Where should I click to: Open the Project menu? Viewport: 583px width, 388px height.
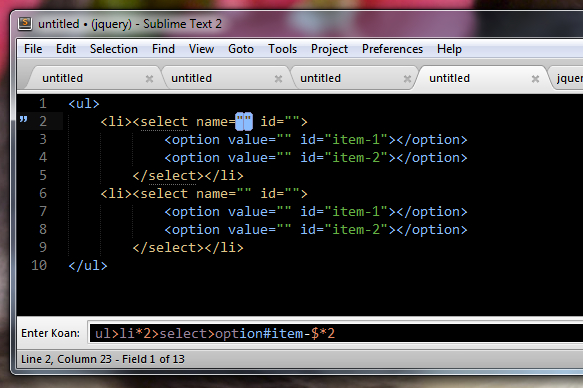pyautogui.click(x=329, y=49)
